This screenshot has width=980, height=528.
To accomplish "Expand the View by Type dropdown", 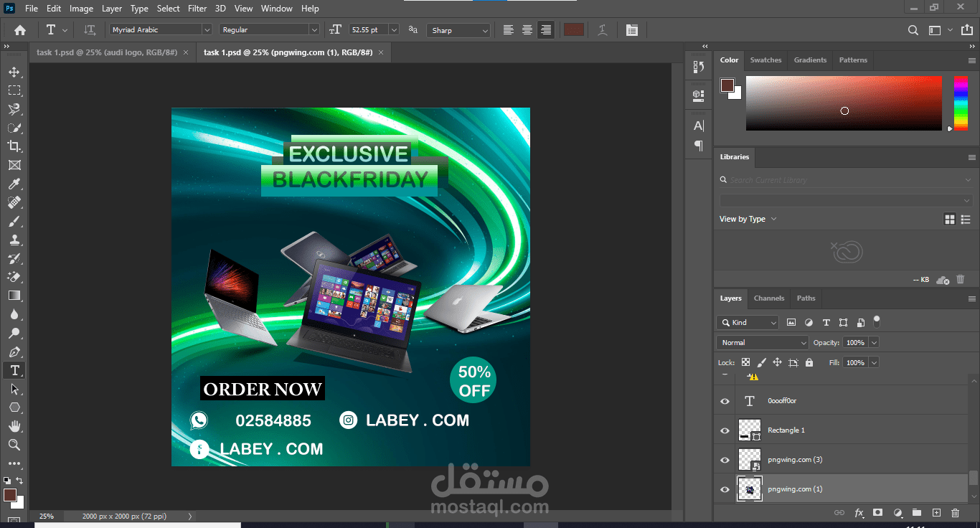I will point(748,219).
